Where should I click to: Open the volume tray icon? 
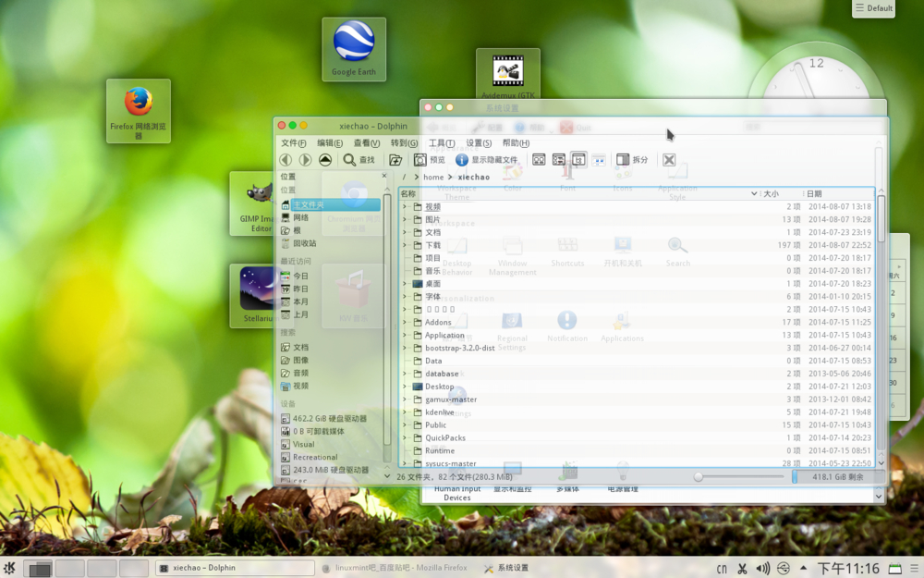[x=762, y=569]
